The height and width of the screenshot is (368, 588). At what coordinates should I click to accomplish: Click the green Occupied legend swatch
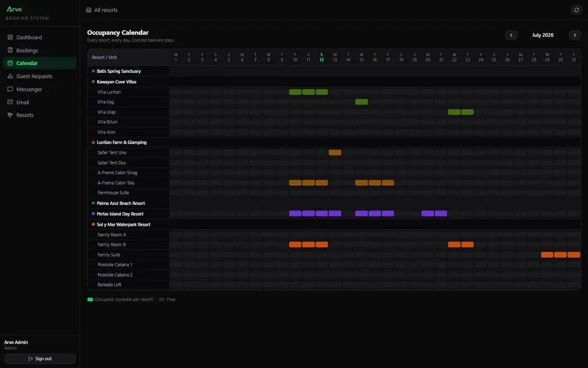(x=90, y=300)
